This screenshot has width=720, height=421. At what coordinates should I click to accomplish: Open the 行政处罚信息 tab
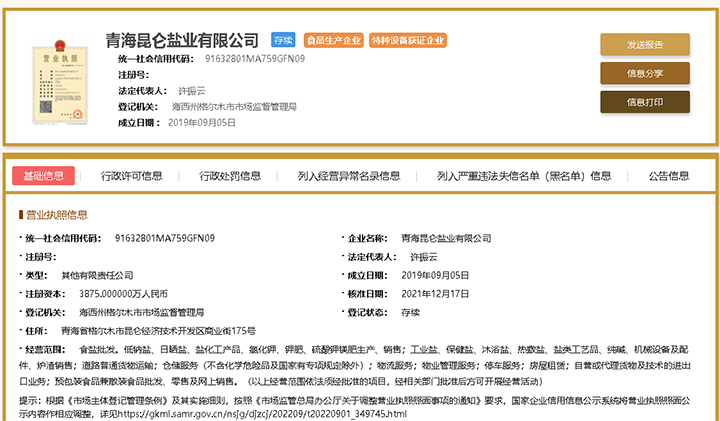230,176
